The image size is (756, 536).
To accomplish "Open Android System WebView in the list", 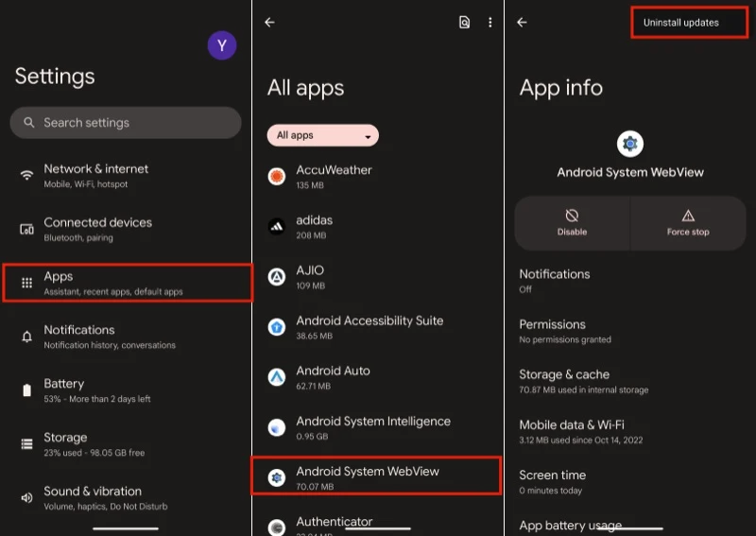I will tap(376, 475).
